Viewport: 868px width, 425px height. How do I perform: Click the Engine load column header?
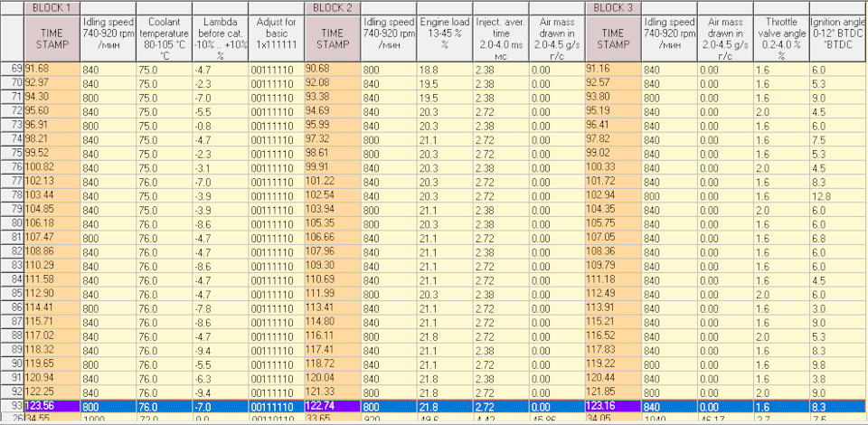click(x=445, y=39)
